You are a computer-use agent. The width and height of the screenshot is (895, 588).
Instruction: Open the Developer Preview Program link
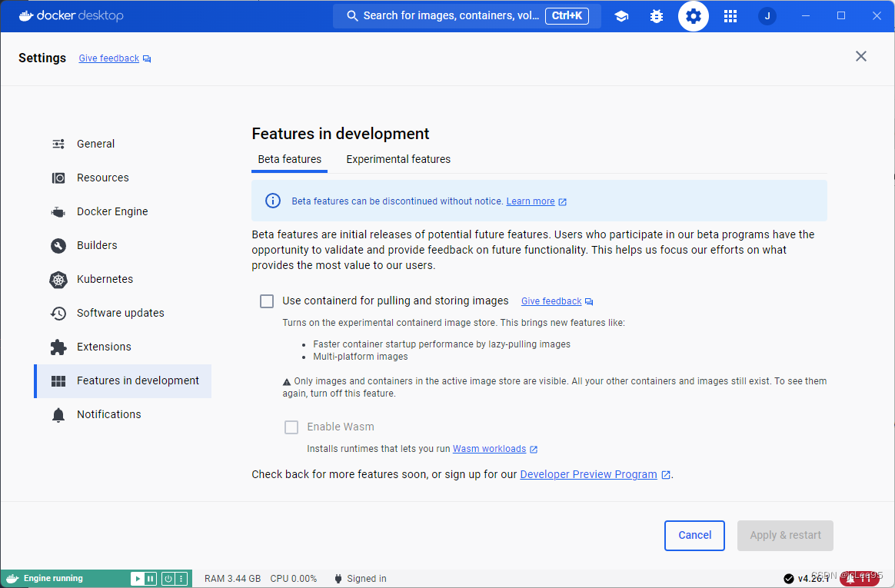point(588,474)
